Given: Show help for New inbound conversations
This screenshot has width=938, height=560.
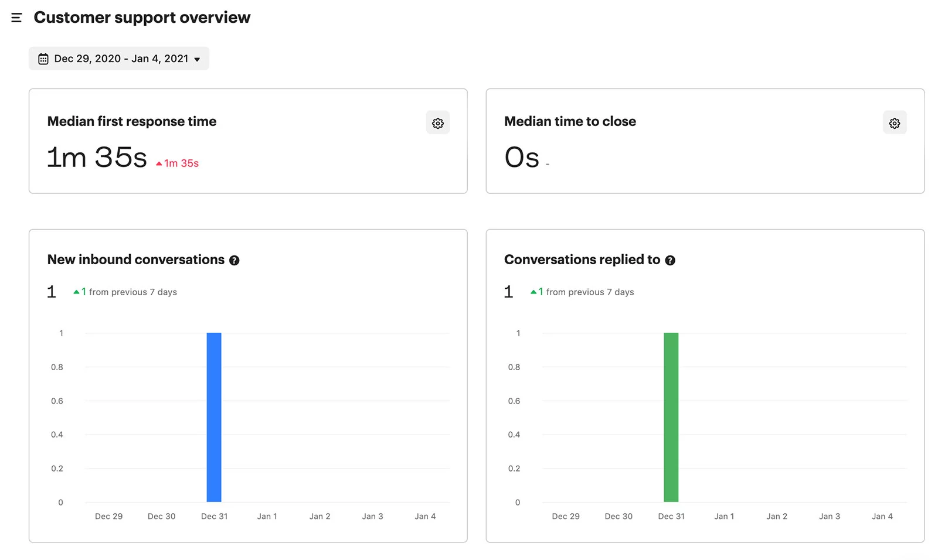Looking at the screenshot, I should pos(235,261).
